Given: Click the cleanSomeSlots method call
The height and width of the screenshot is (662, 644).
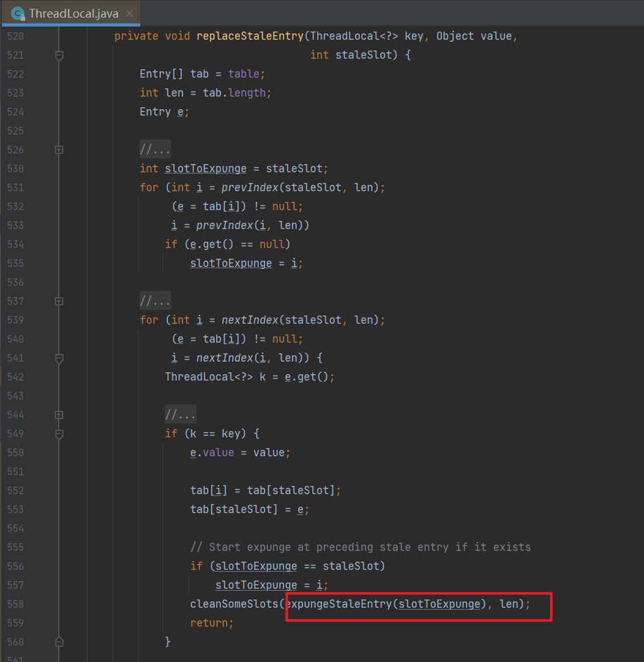Looking at the screenshot, I should tap(234, 605).
